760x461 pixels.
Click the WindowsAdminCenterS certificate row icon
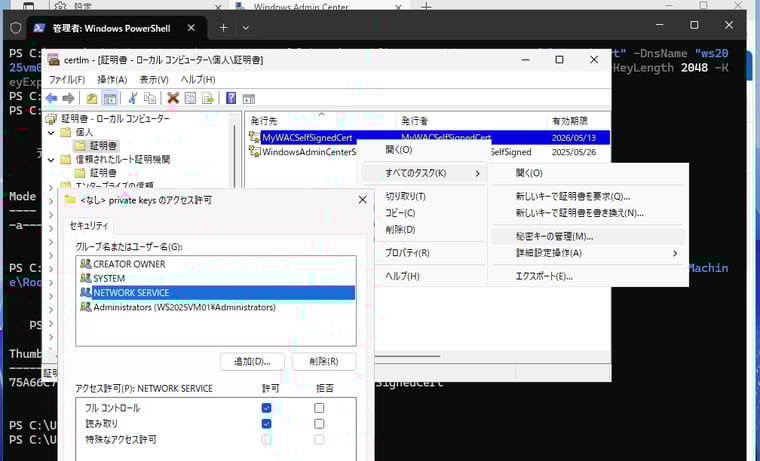tap(254, 152)
